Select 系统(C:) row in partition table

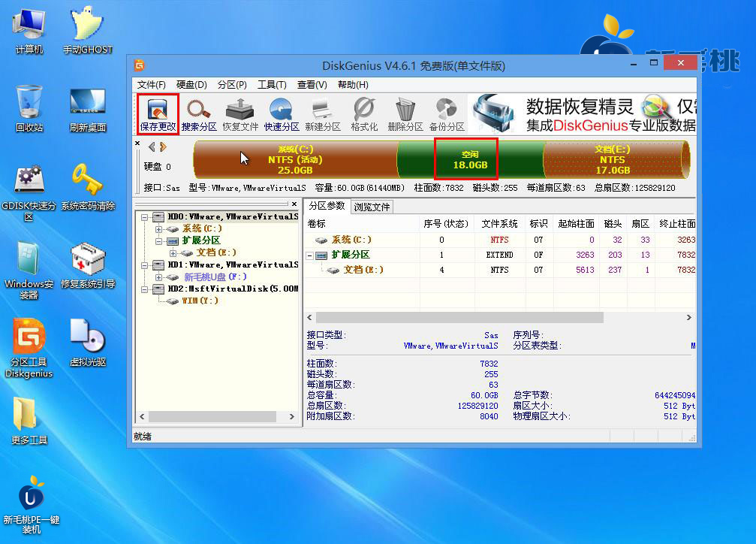[x=500, y=240]
